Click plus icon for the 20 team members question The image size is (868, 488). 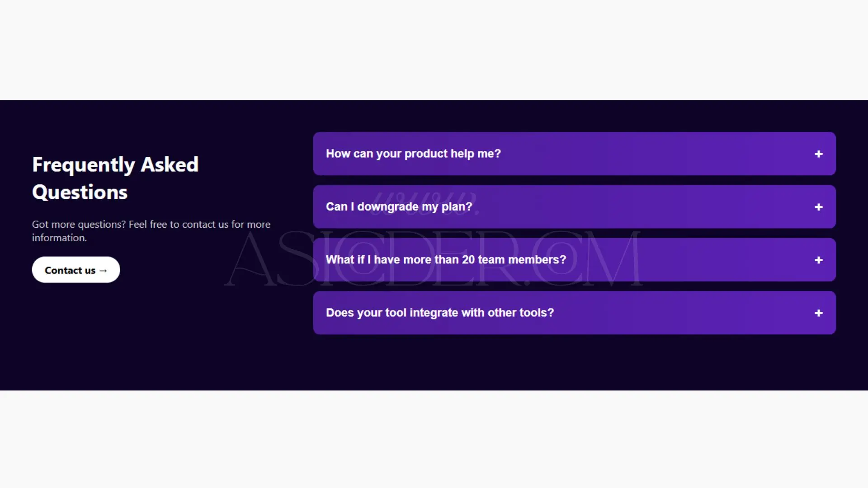coord(818,260)
